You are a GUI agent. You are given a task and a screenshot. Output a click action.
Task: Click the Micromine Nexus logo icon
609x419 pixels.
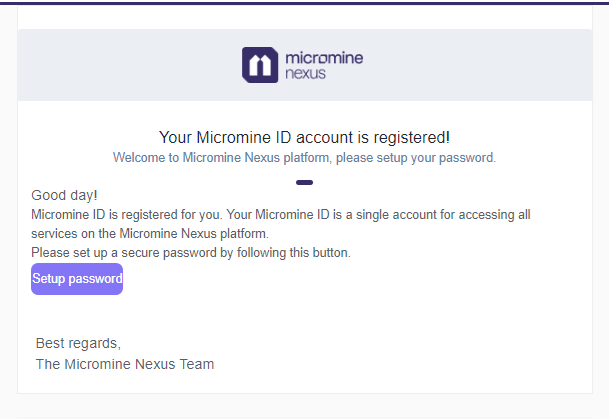[260, 65]
